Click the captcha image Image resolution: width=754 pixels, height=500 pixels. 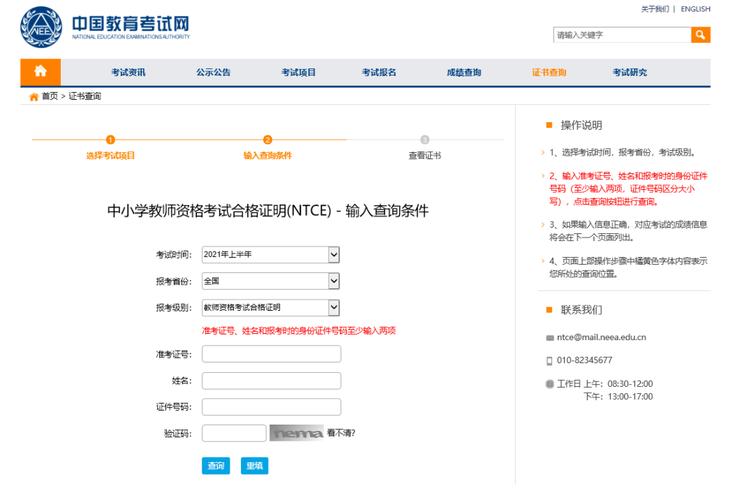[x=297, y=433]
